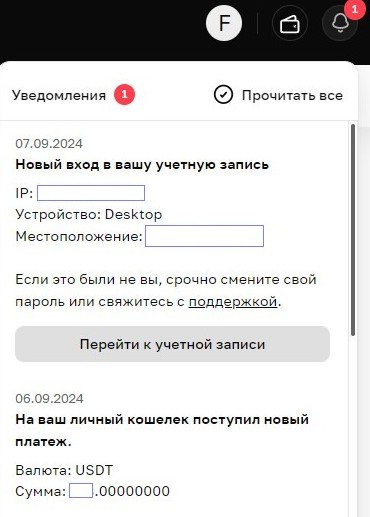Click the red badge on the bell
This screenshot has height=517, width=370.
coord(354,9)
